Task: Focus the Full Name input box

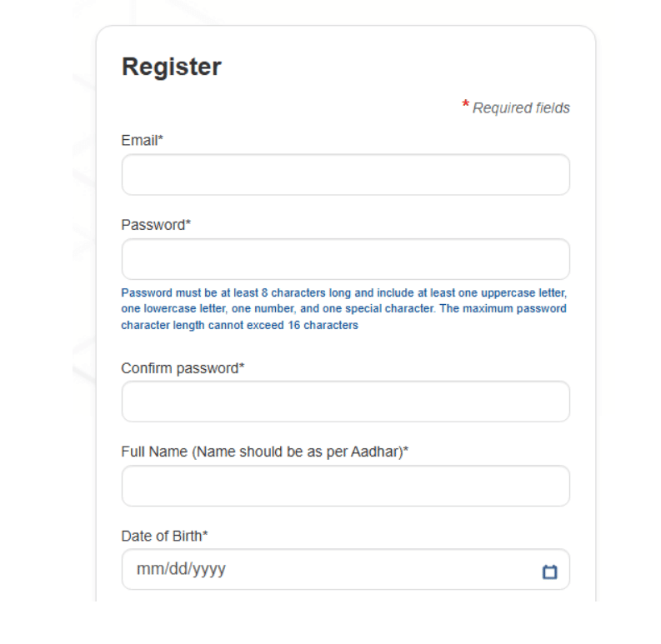Action: [x=345, y=486]
